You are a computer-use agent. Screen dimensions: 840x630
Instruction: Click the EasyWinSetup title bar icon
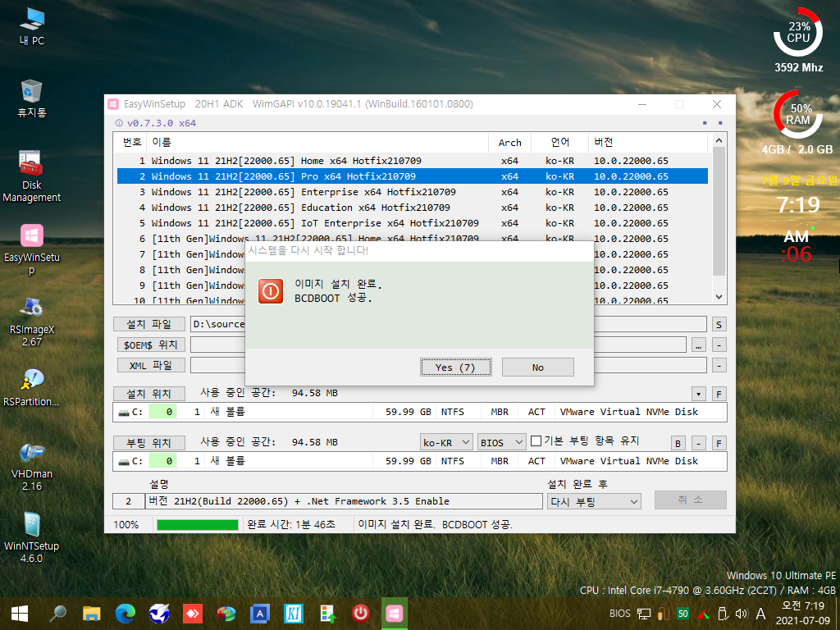point(113,104)
